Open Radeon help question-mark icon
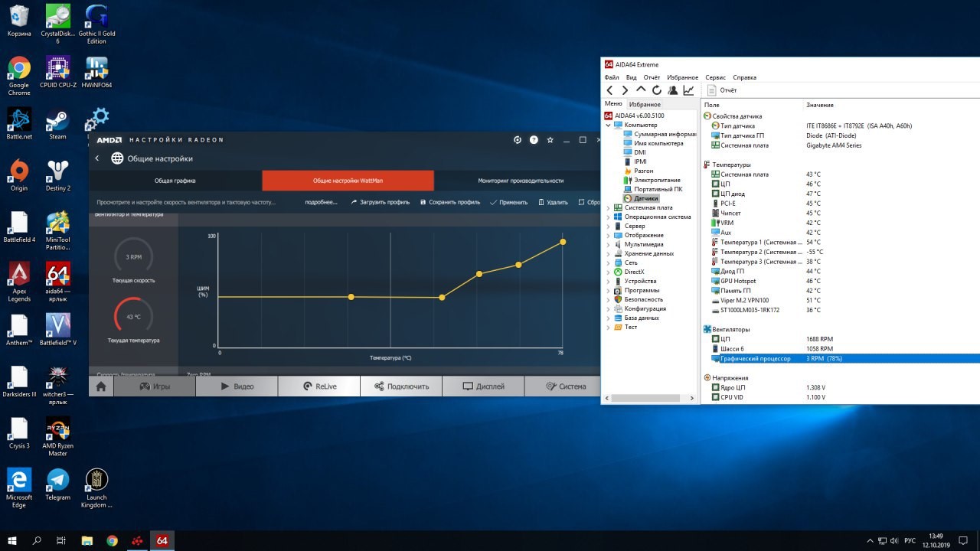This screenshot has height=551, width=980. pos(534,140)
